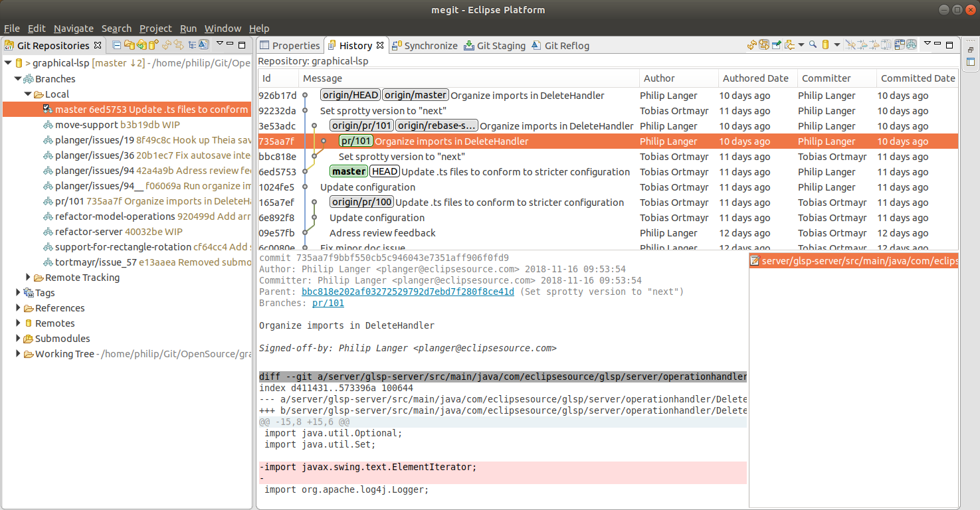
Task: Open parent commit link bbc818e202af
Action: [x=408, y=292]
